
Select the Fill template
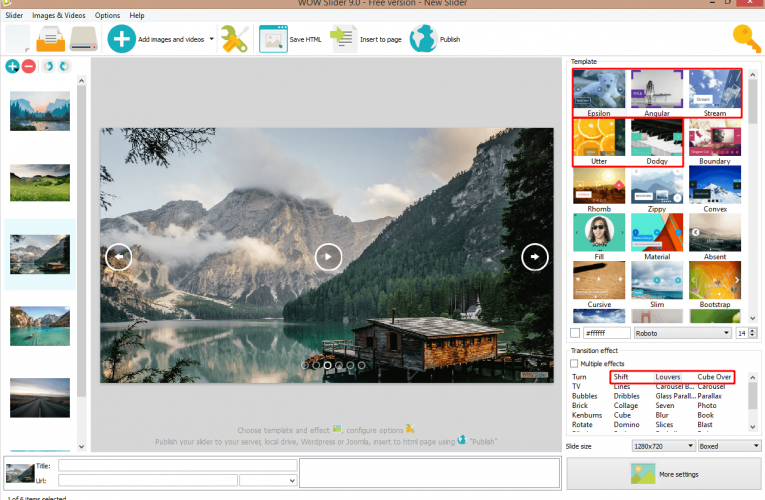click(599, 237)
